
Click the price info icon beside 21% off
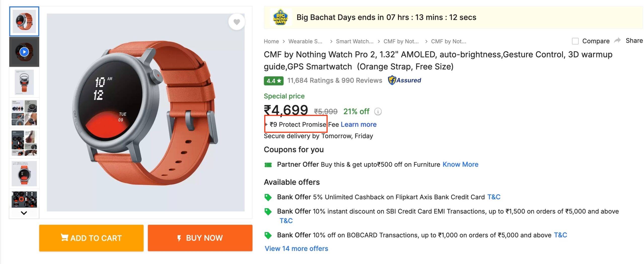click(x=378, y=111)
